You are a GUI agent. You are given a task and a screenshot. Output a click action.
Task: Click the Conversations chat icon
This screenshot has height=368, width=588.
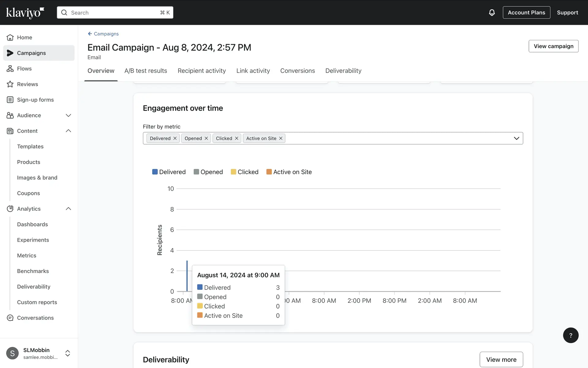(x=10, y=318)
